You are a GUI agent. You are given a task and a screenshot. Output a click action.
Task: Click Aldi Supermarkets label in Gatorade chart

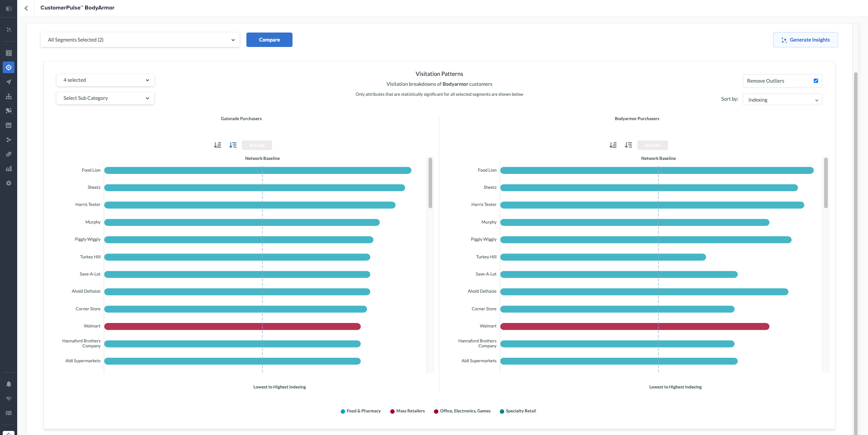coord(83,361)
